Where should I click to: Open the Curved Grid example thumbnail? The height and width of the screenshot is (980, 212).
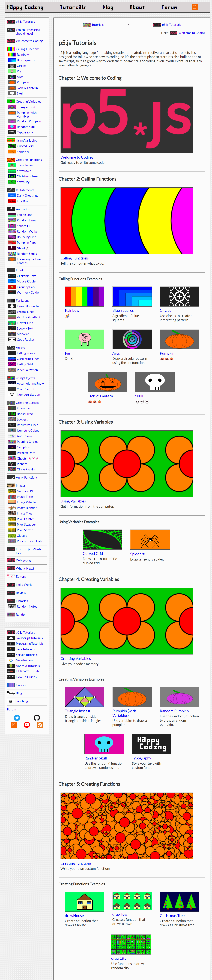[x=103, y=539]
